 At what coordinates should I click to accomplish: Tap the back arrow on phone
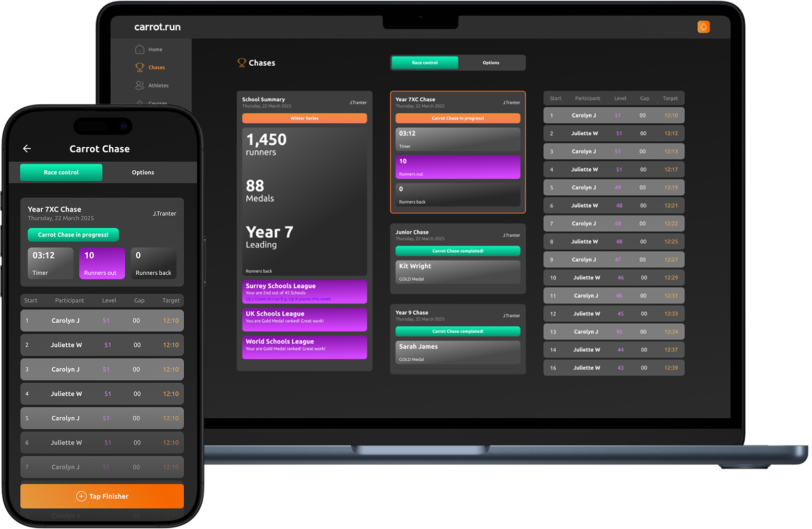[27, 149]
